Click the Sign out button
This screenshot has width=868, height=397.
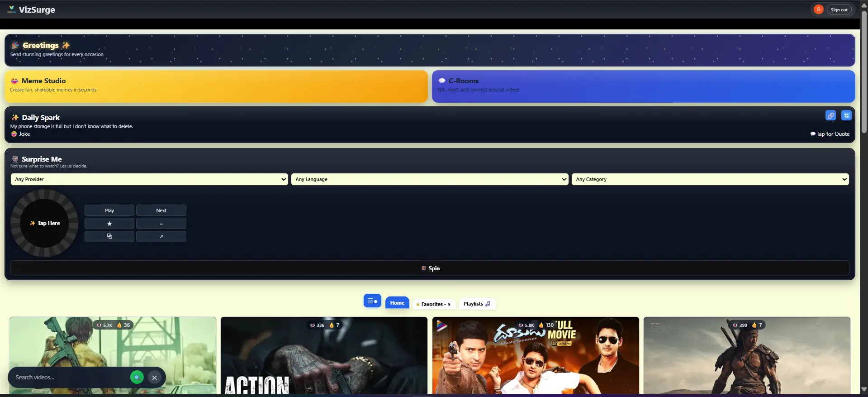pos(839,10)
